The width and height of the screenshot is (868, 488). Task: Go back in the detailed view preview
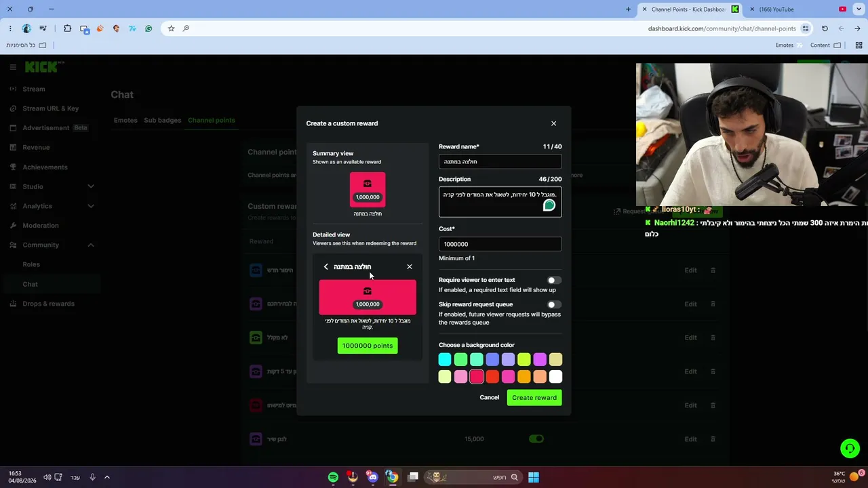(x=325, y=267)
